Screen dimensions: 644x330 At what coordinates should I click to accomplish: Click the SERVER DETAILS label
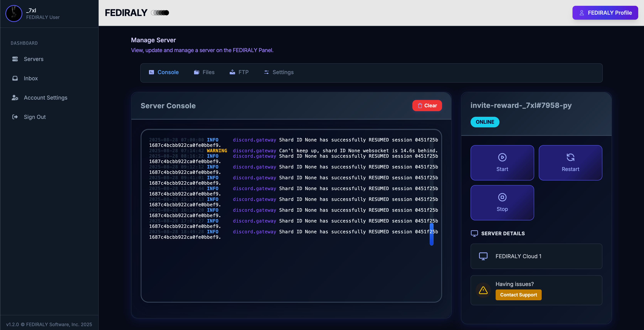click(x=503, y=234)
